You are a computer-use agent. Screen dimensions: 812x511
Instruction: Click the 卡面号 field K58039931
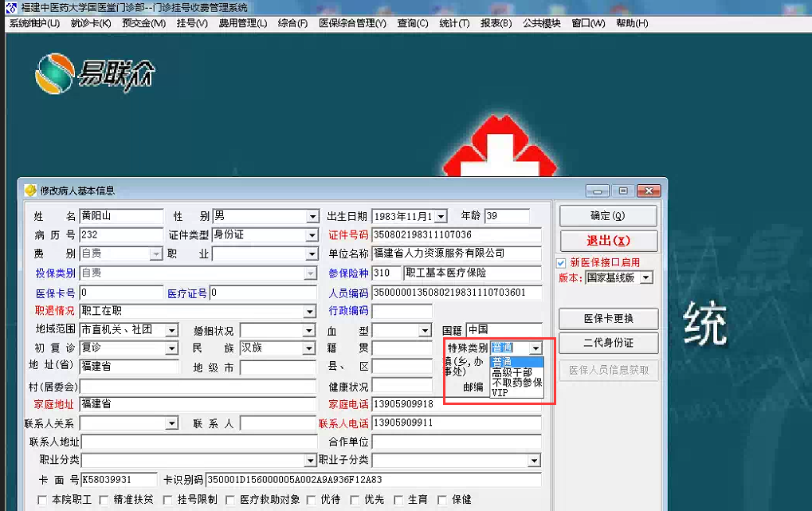click(x=119, y=480)
